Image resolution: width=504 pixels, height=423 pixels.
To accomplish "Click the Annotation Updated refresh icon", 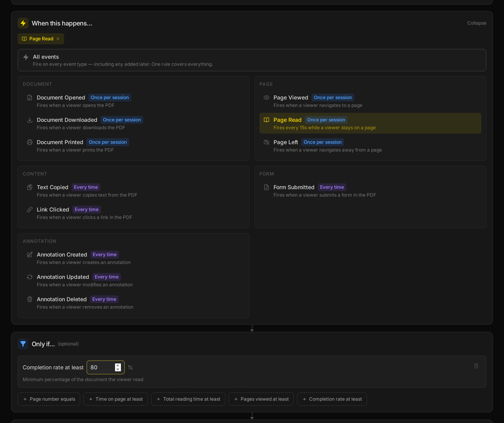I will click(x=30, y=277).
